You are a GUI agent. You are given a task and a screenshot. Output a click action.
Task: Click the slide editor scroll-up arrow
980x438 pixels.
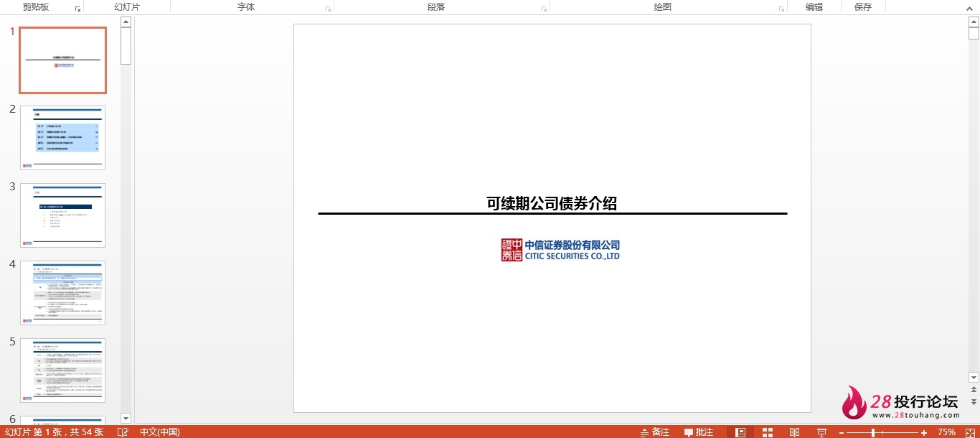pos(974,22)
